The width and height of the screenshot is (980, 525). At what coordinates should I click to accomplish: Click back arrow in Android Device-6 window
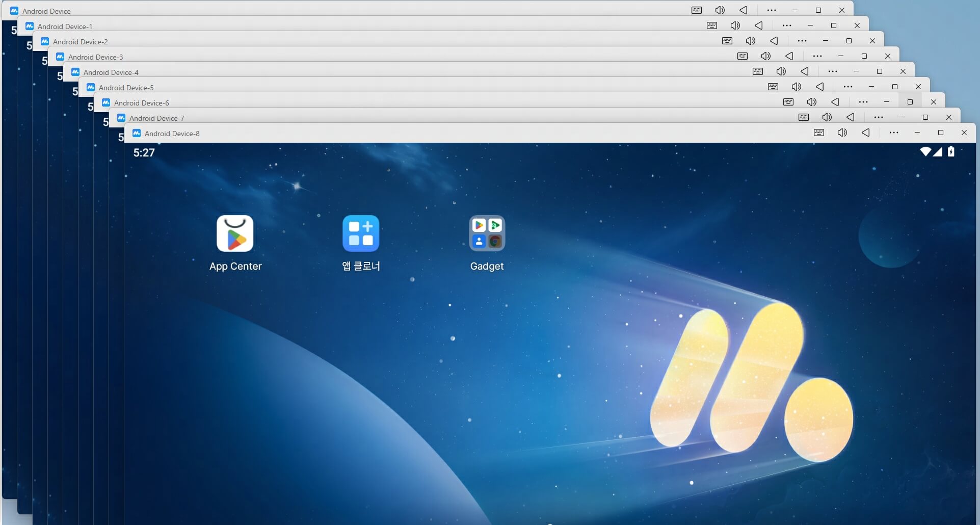click(835, 102)
